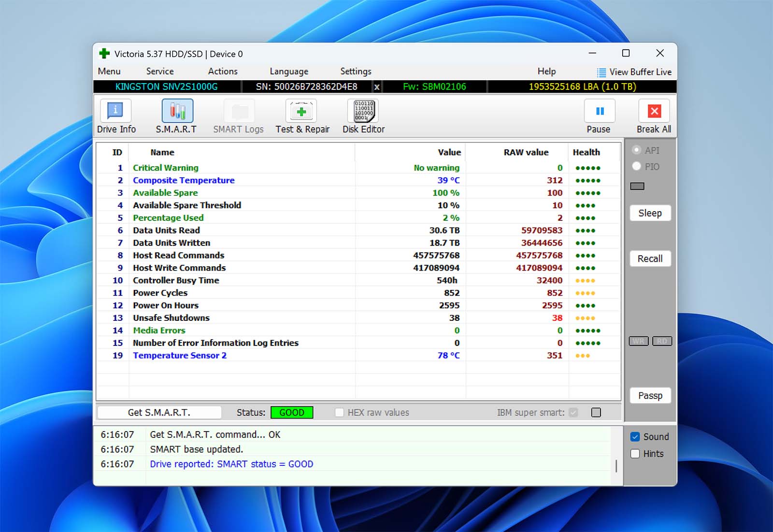Click the Get S.M.A.R.T. button

tap(159, 413)
